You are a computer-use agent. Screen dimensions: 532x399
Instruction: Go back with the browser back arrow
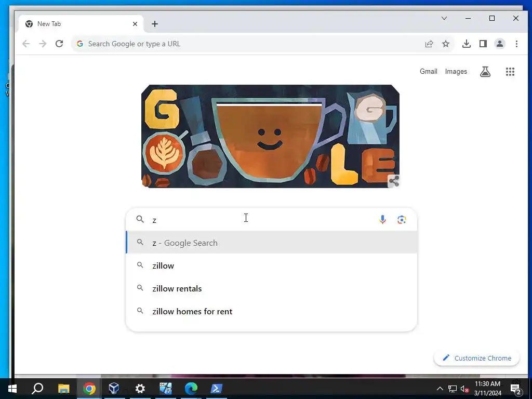click(x=26, y=44)
